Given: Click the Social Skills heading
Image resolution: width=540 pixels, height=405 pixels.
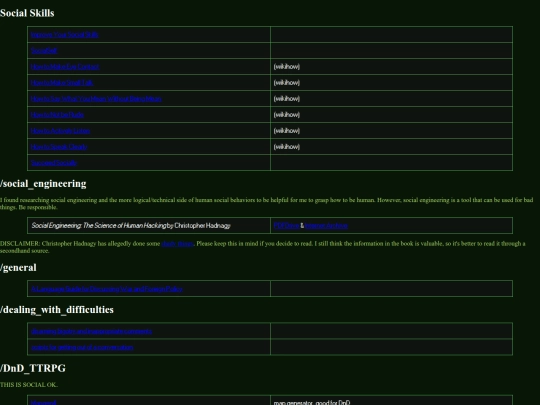Looking at the screenshot, I should [x=27, y=13].
